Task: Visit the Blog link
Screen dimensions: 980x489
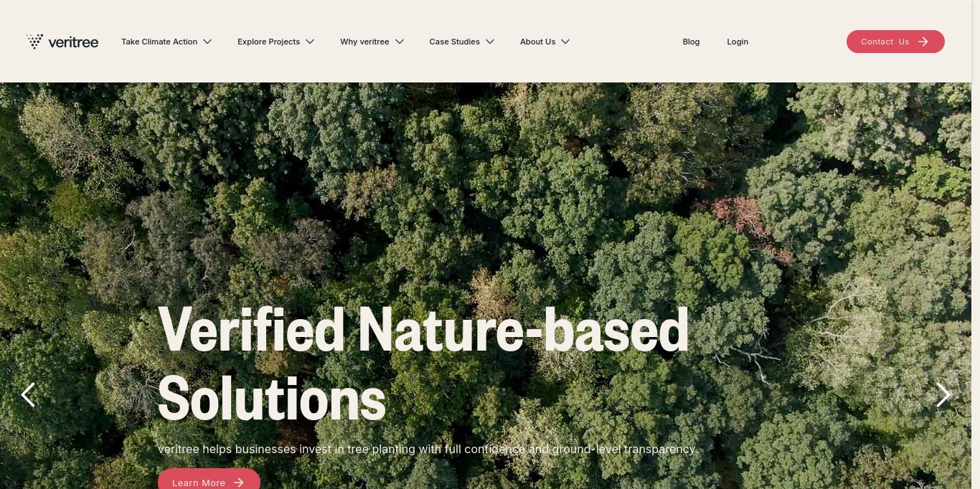Action: [x=691, y=42]
